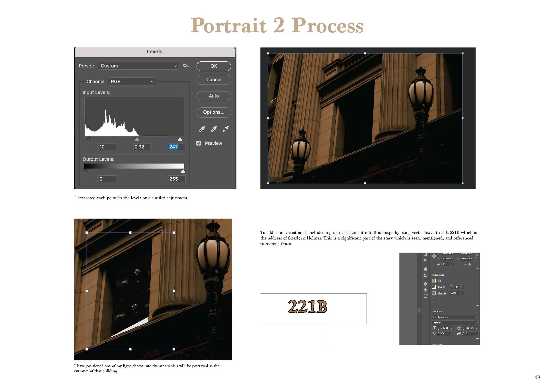554x392 pixels.
Task: Expand the Preset Custom dropdown
Action: (138, 66)
